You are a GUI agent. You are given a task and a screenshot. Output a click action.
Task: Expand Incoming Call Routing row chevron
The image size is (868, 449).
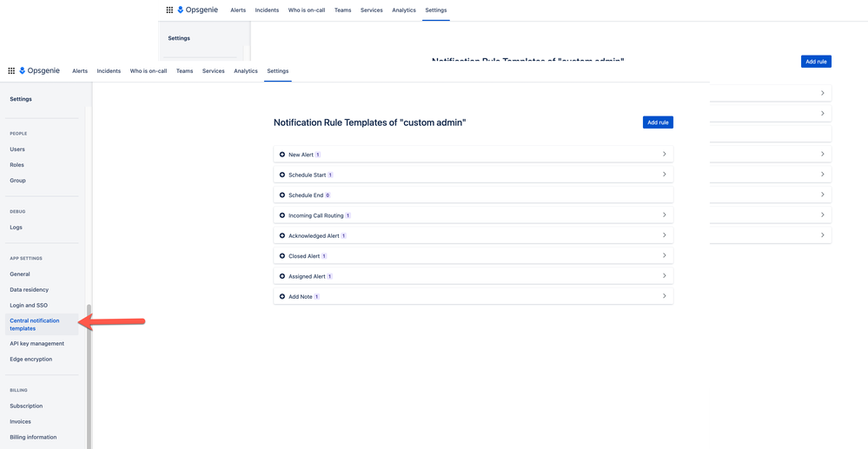pos(665,215)
